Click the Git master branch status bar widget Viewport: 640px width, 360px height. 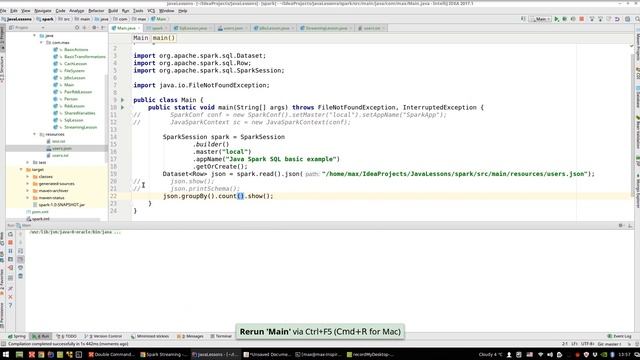coord(609,344)
